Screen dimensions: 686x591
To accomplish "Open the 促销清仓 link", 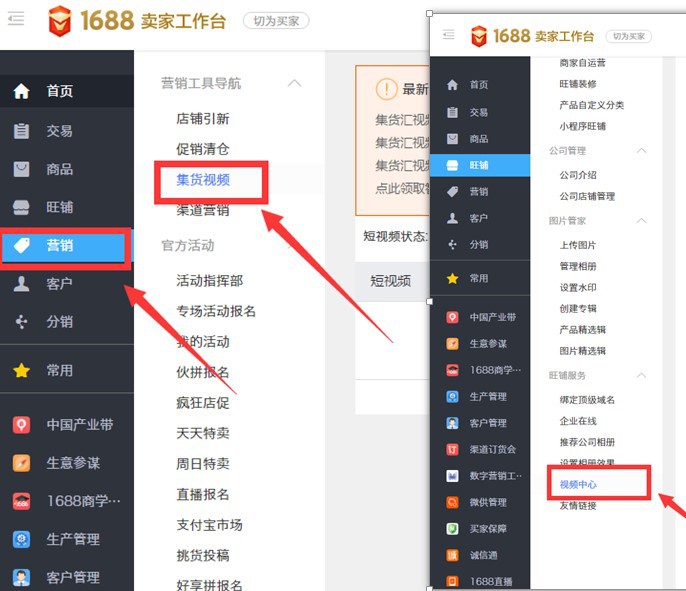I will point(203,149).
